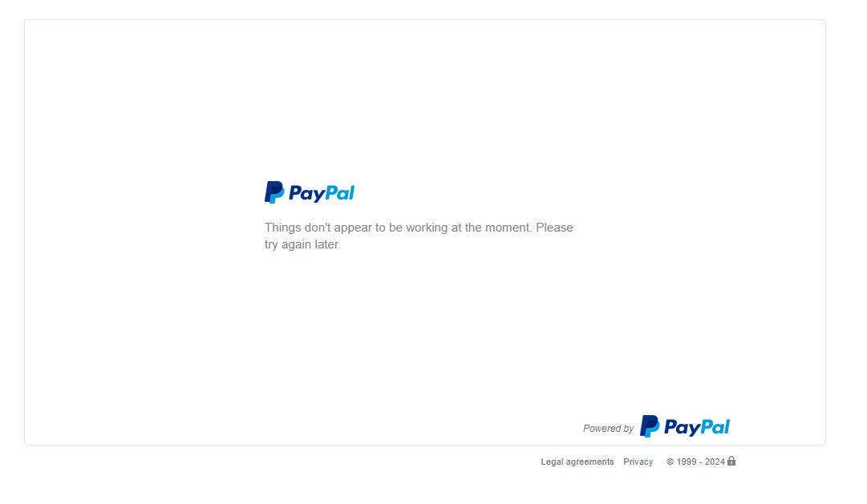Click the padlock icon after the copyright years
Screen dimensions: 867x504
731,461
